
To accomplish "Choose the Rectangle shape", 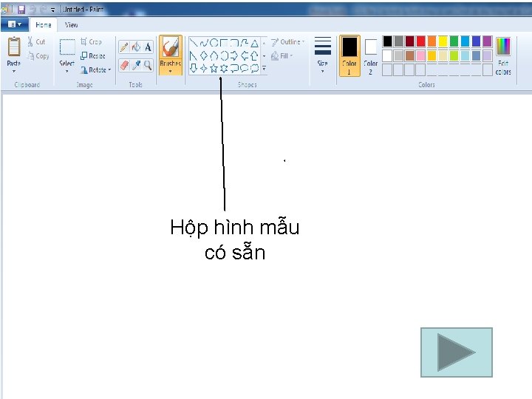I will coord(224,43).
